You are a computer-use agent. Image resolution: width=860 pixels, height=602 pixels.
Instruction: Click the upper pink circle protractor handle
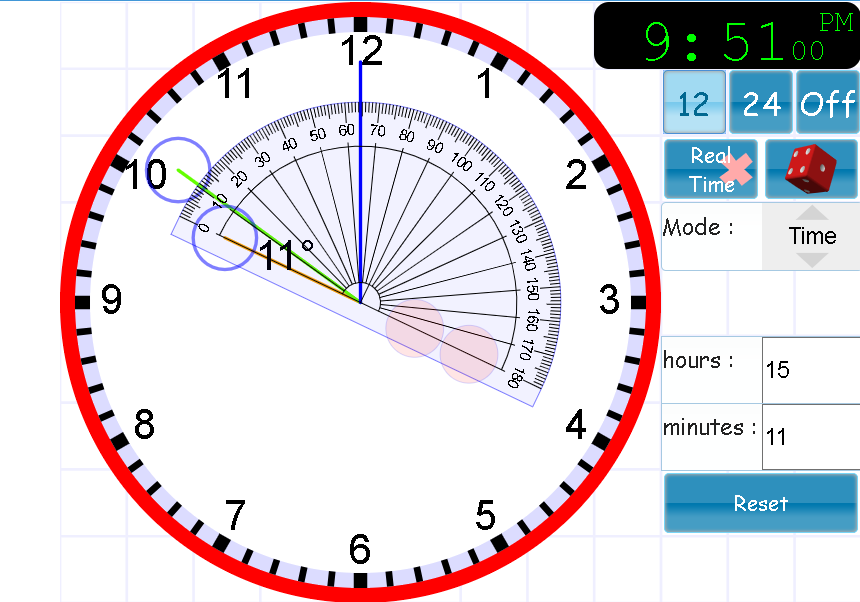(415, 328)
